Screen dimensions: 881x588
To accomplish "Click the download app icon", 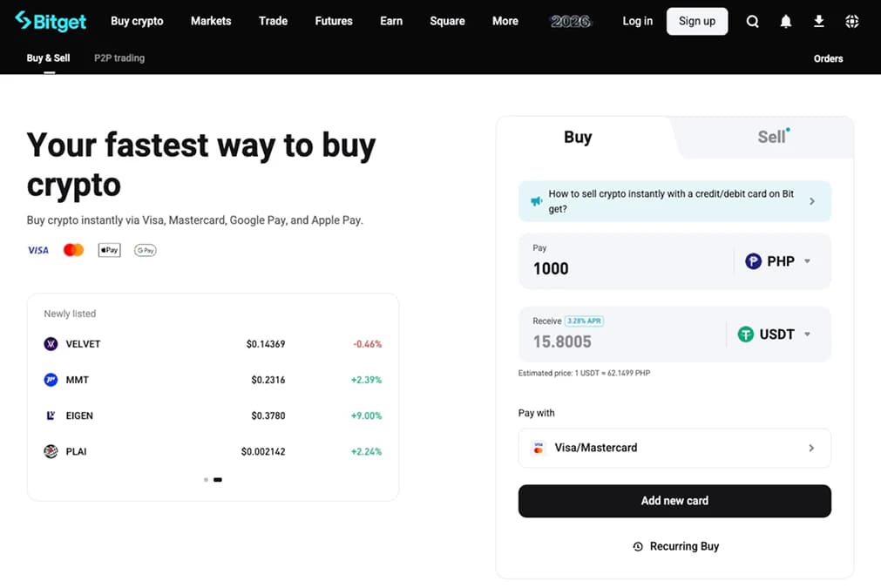I will click(818, 21).
